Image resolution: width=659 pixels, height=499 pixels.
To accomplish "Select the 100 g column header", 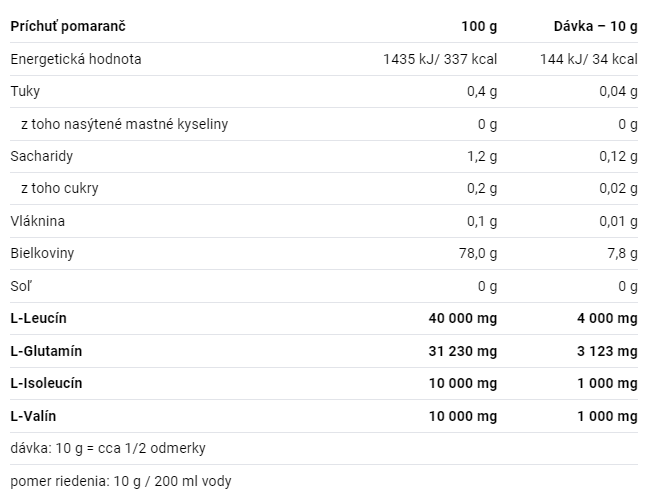I will 479,26.
